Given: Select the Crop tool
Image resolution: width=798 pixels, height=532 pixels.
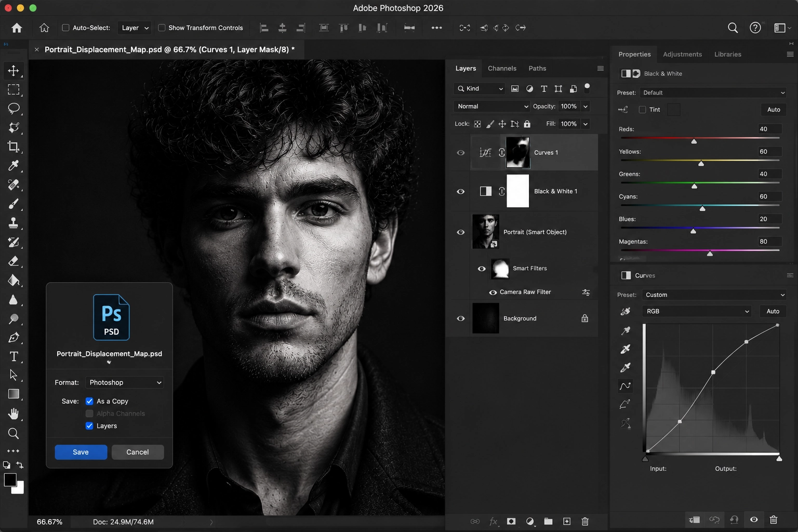Looking at the screenshot, I should click(x=14, y=147).
